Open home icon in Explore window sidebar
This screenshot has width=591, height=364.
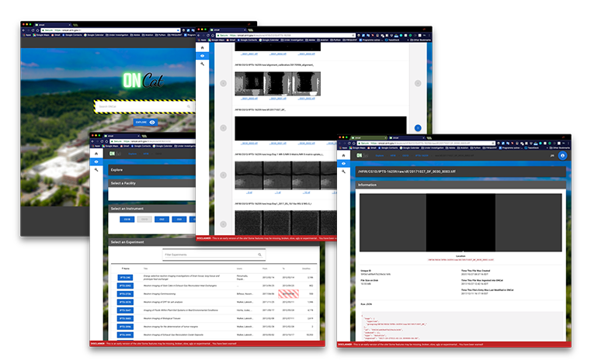[x=96, y=154]
